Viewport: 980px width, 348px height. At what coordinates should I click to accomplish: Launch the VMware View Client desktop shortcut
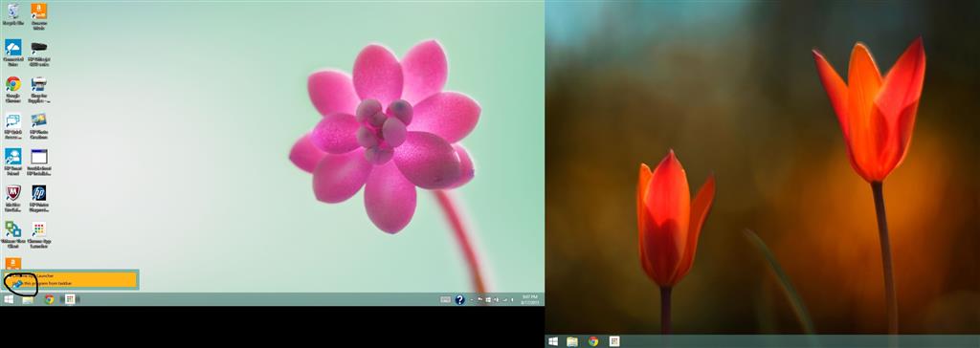click(13, 234)
